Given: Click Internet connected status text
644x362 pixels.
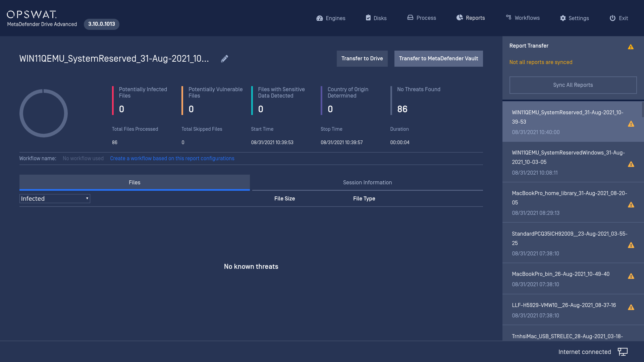Looking at the screenshot, I should (585, 352).
